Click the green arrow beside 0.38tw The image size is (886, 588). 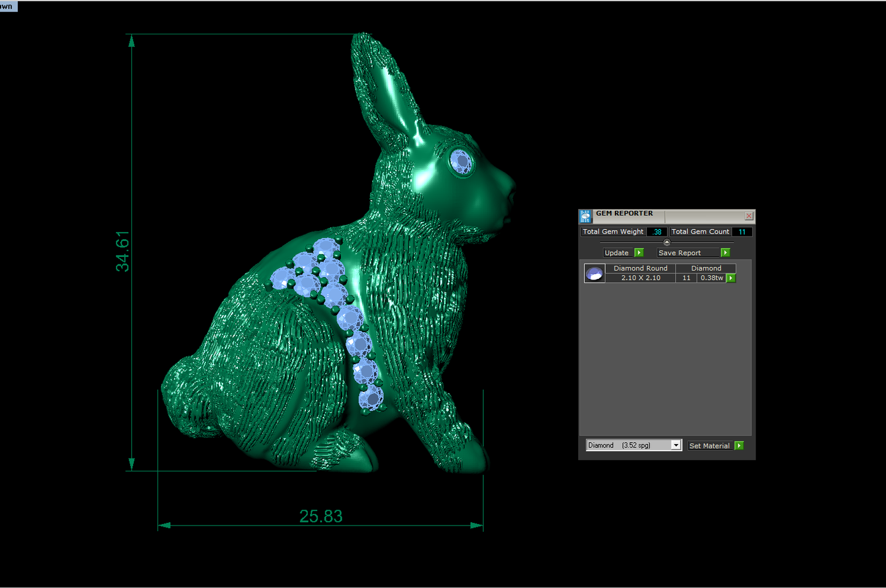coord(731,278)
